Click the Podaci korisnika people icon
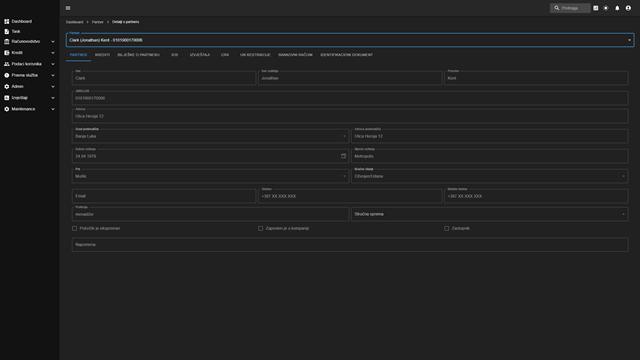640x360 pixels. 7,64
